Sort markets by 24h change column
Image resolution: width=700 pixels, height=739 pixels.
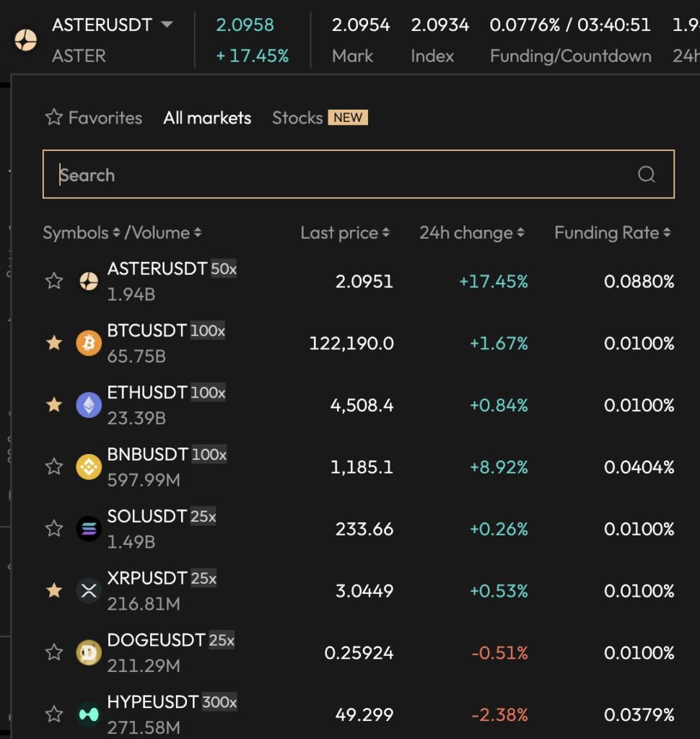point(471,233)
